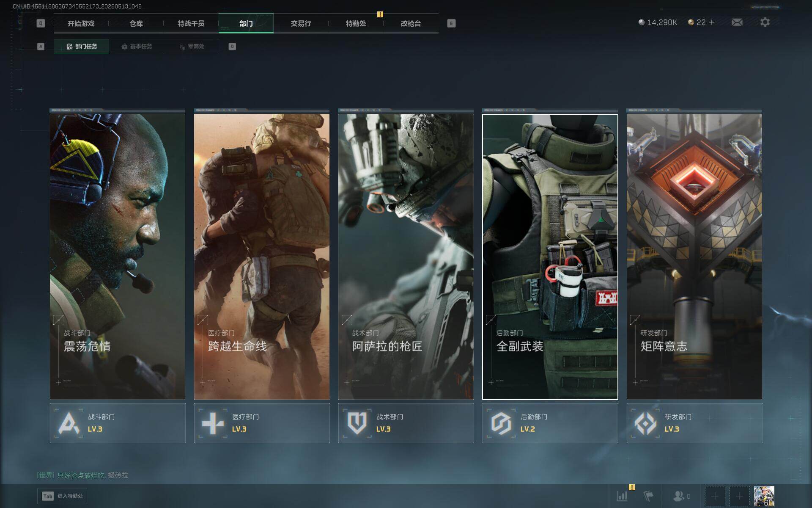Open the mail inbox envelope icon
Image resolution: width=812 pixels, height=508 pixels.
click(x=737, y=22)
